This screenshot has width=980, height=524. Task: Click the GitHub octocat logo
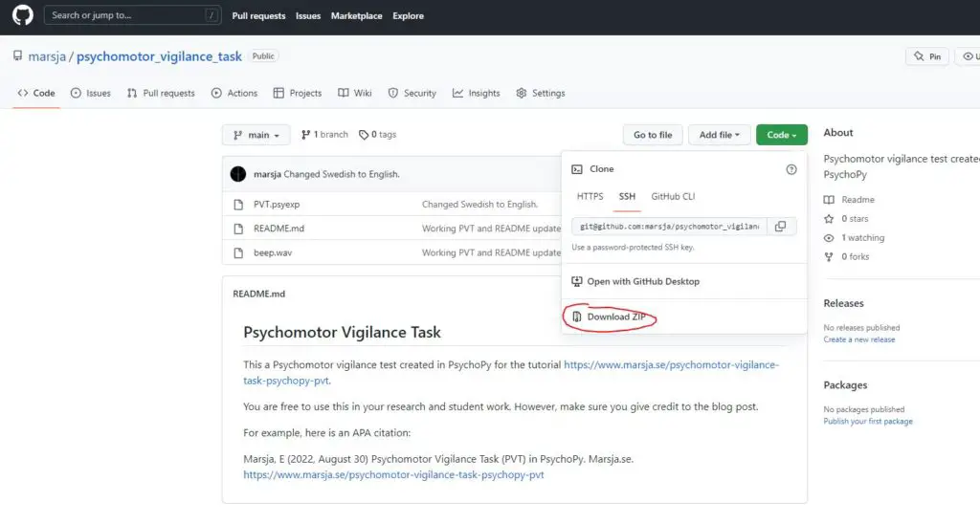(x=23, y=15)
